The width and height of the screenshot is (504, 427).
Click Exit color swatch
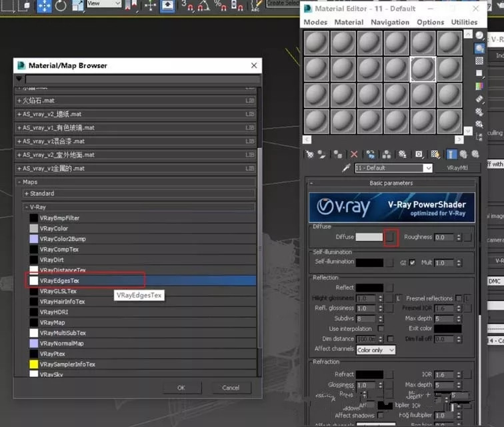pyautogui.click(x=448, y=328)
